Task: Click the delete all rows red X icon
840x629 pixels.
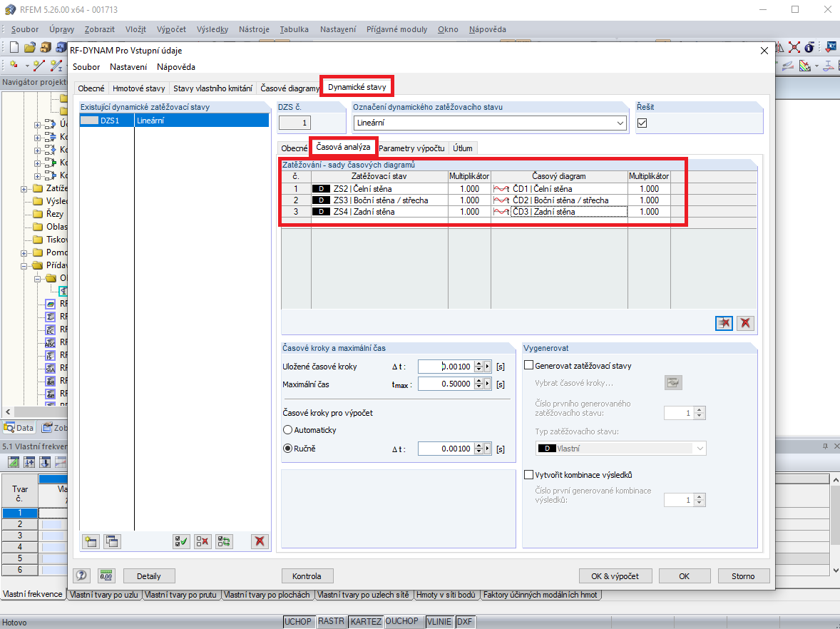Action: 746,323
